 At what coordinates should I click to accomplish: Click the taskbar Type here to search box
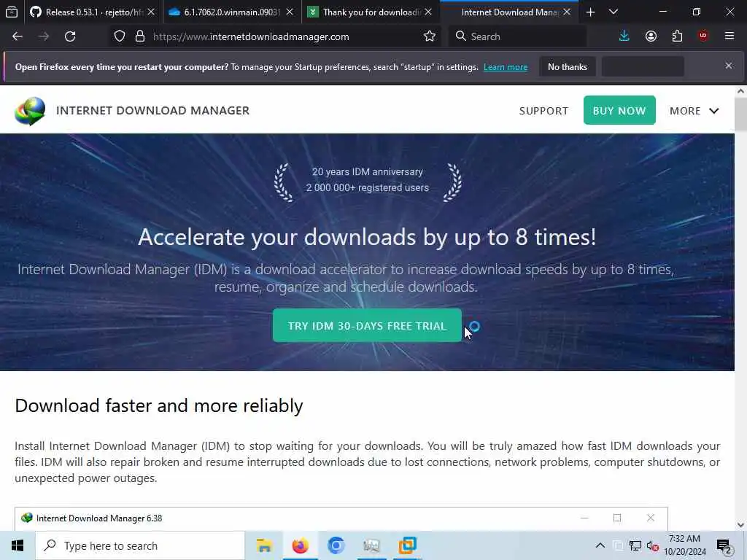click(x=140, y=545)
